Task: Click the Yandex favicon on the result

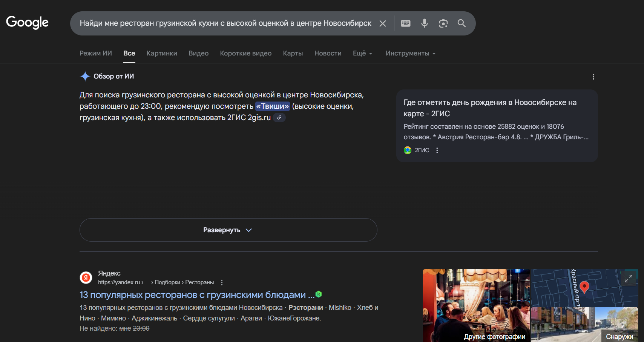Action: coord(86,277)
